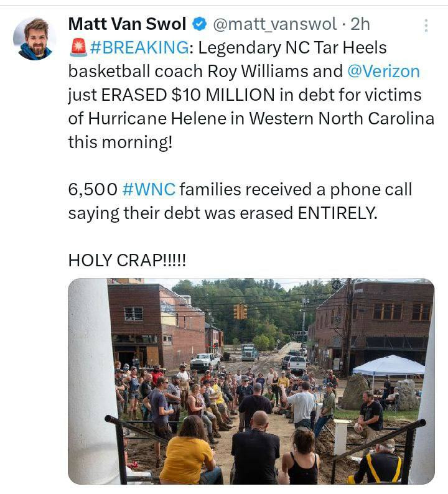
Task: Open the three-dot more options menu
Action: coord(426,26)
